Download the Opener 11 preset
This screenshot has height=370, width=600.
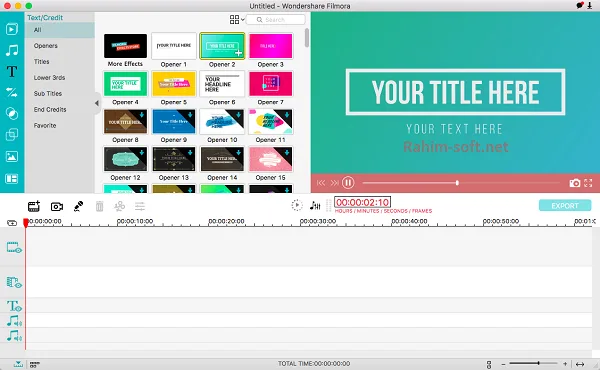point(287,115)
